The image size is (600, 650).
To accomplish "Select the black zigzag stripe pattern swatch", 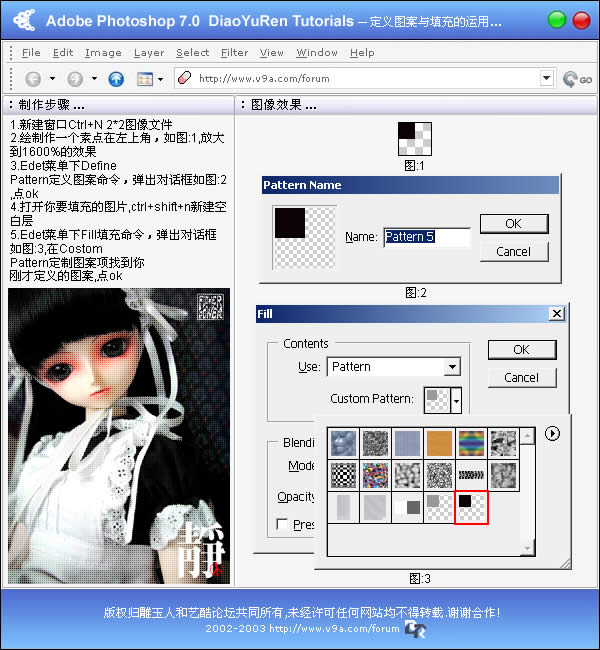I will click(471, 475).
